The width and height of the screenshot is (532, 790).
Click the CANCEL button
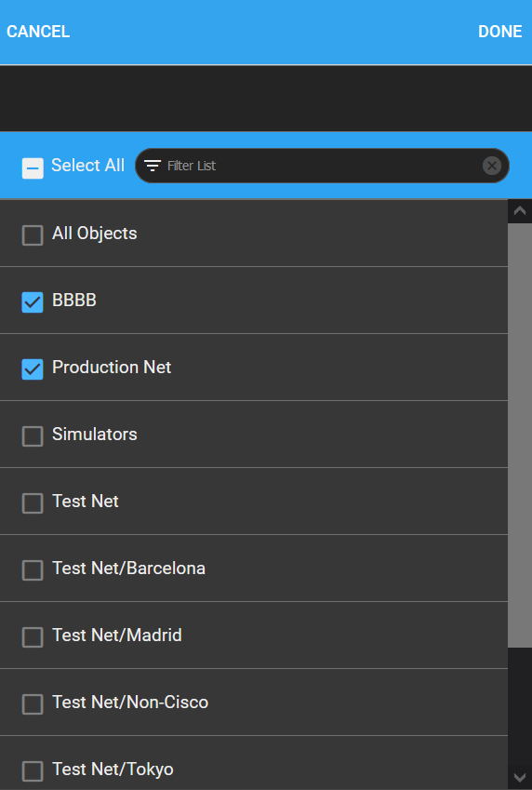click(x=38, y=32)
